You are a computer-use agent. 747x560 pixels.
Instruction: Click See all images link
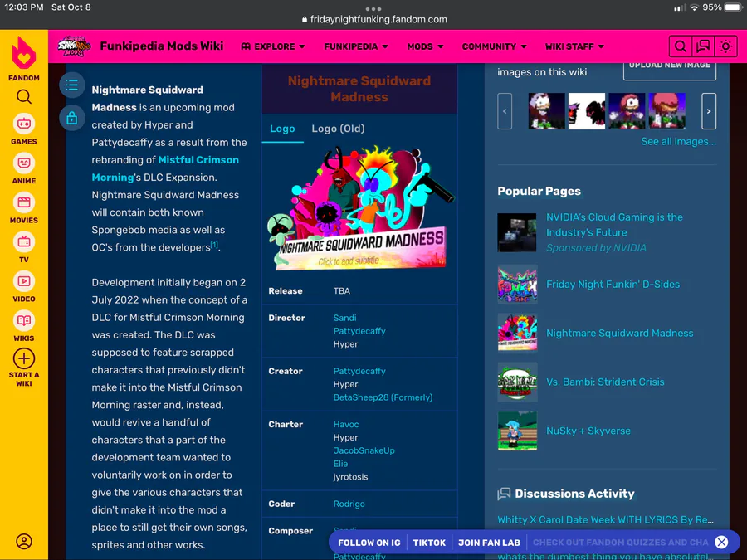(x=678, y=141)
